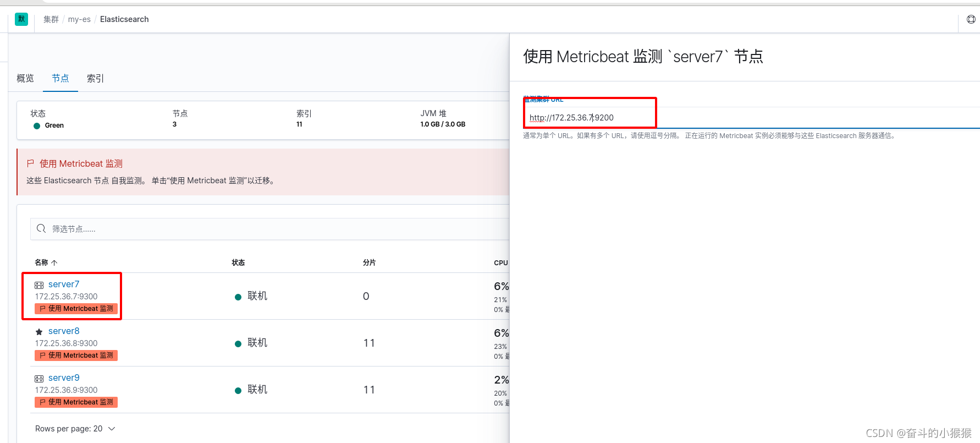Click 联机 status in server7 row
Screen dimensions: 980x443
point(251,296)
